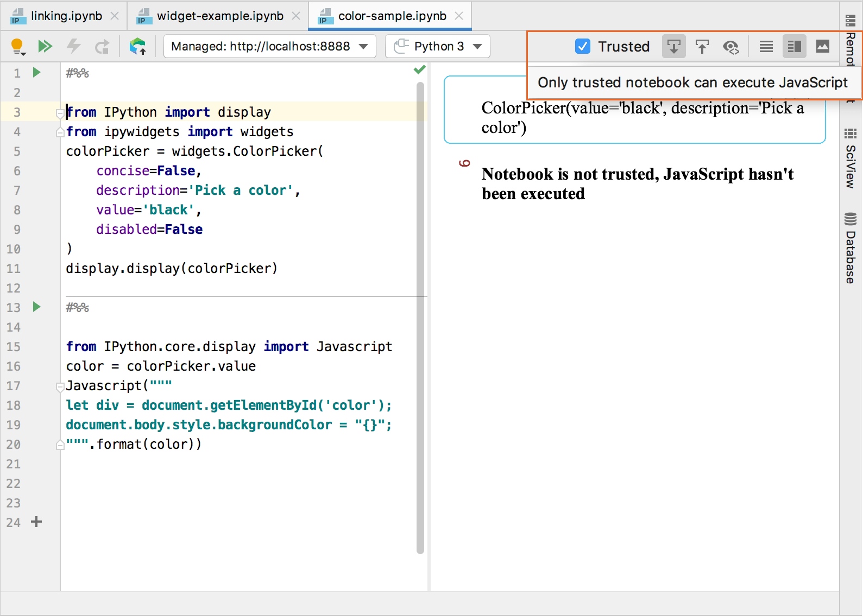Viewport: 863px width, 616px height.
Task: Switch to preview-only view mode
Action: [823, 47]
